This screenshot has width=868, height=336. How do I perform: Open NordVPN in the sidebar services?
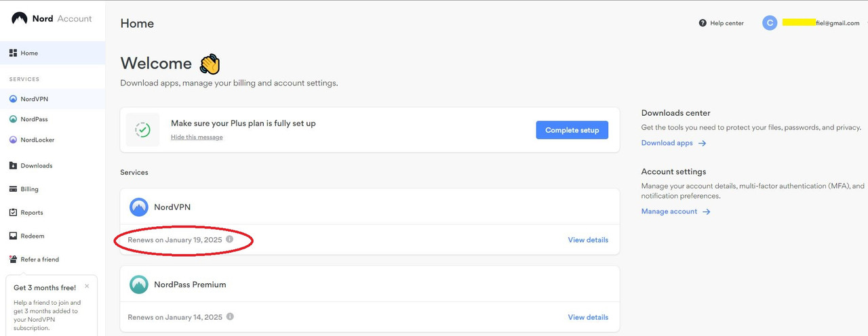coord(34,99)
